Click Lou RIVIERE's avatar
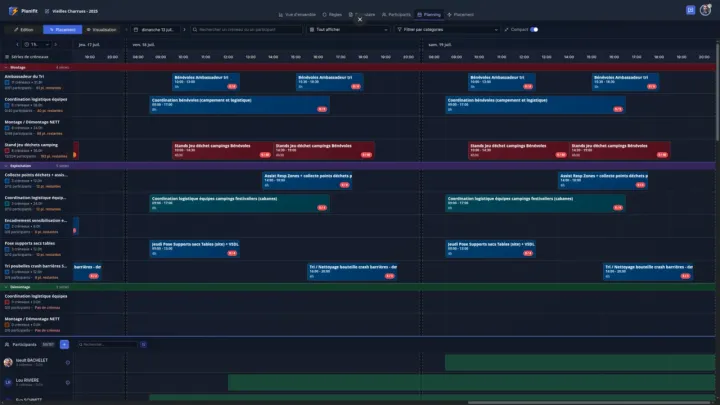This screenshot has width=720, height=405. pyautogui.click(x=9, y=382)
